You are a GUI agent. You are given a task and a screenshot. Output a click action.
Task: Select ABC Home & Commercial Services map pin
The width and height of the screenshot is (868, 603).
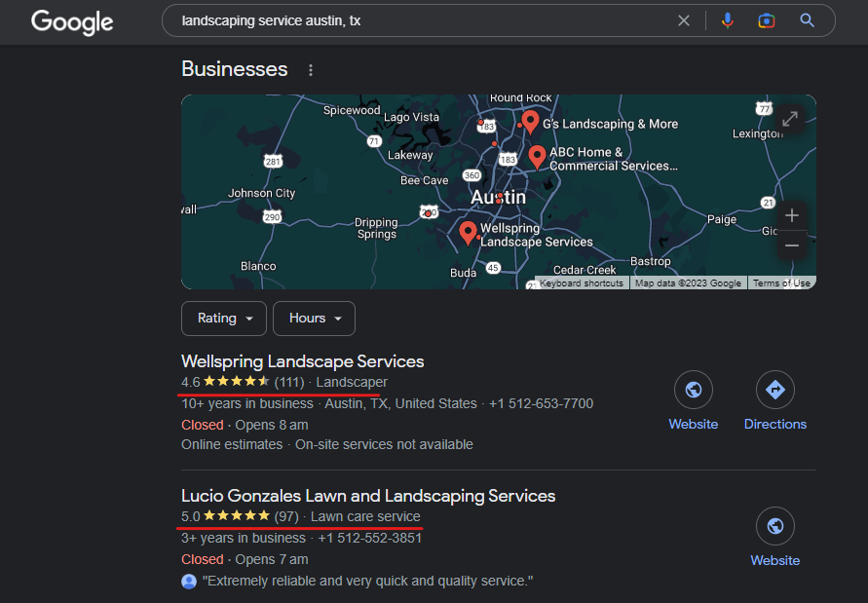click(x=537, y=156)
